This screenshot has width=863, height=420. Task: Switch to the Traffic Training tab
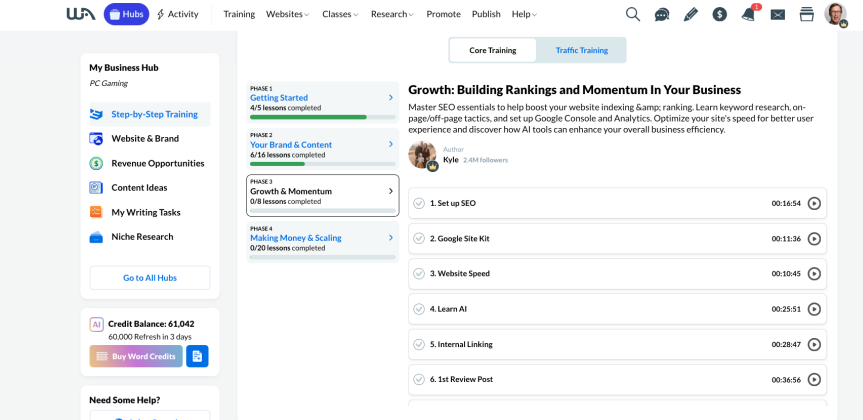click(582, 50)
